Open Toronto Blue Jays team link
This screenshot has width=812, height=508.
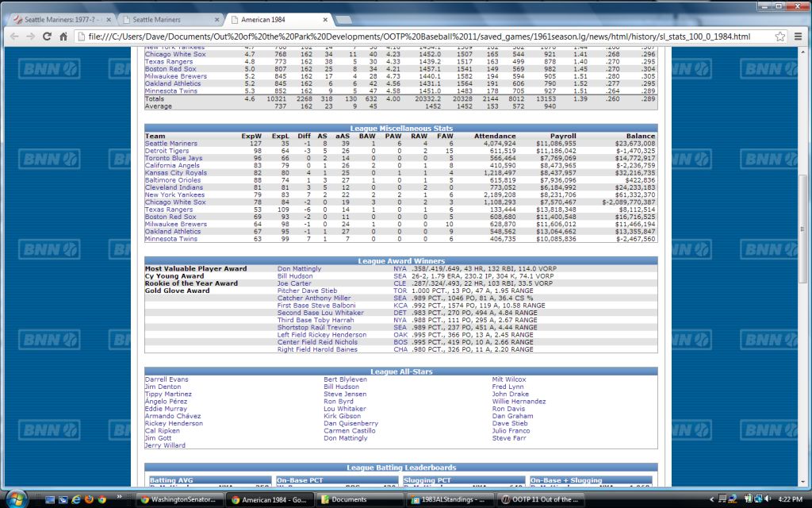click(x=174, y=158)
